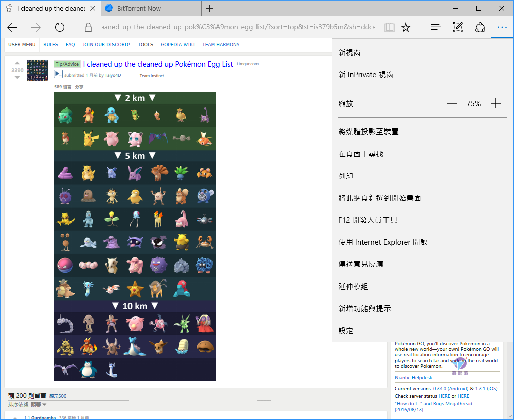
Task: Open F12 開發人員工具
Action: (x=423, y=220)
